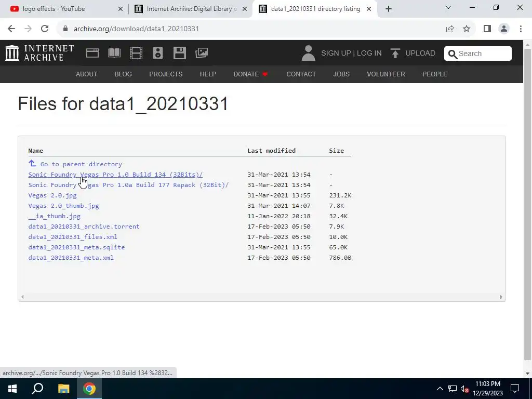Show hidden tray icons chevron
Viewport: 532px width, 399px height.
tap(440, 389)
